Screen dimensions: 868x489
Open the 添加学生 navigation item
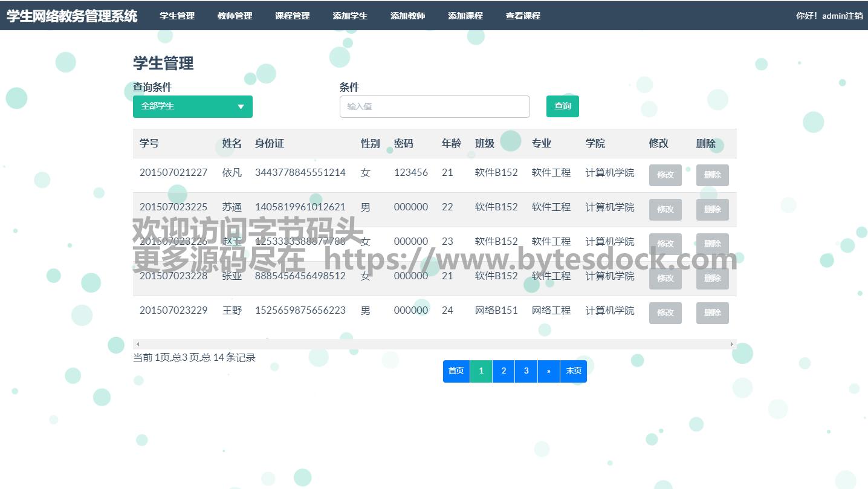tap(350, 16)
